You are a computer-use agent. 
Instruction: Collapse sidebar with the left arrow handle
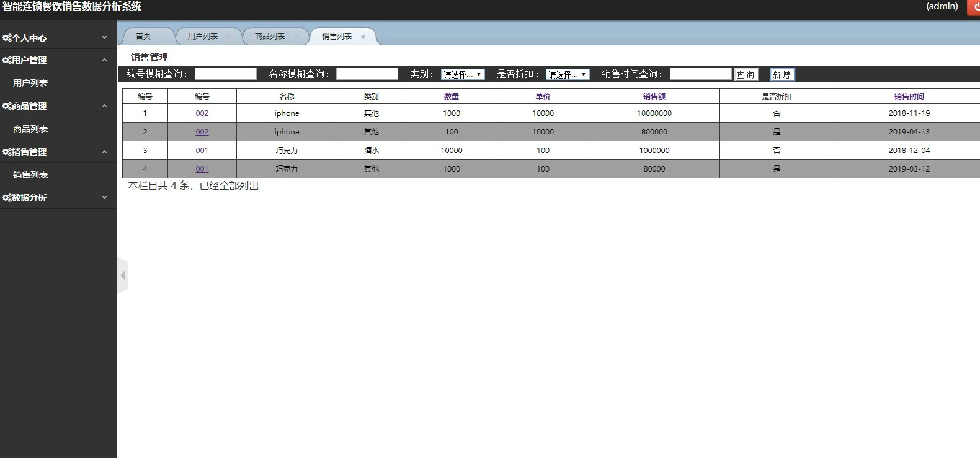(122, 275)
